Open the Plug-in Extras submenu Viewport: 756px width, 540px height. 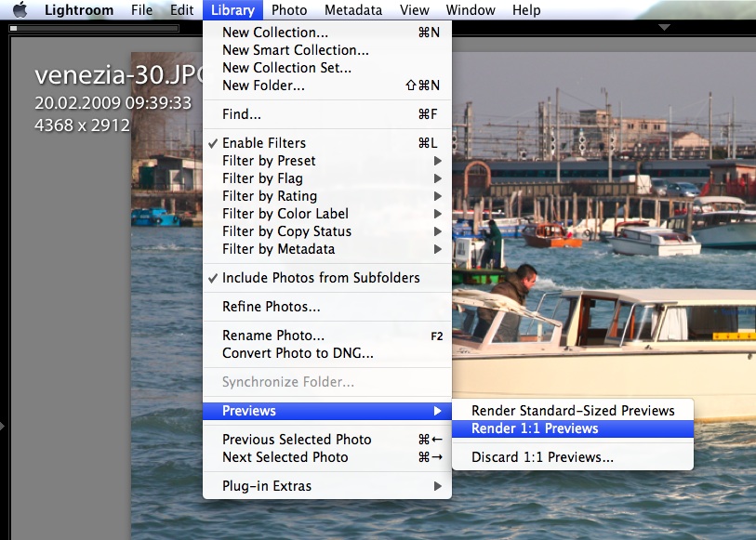(267, 486)
